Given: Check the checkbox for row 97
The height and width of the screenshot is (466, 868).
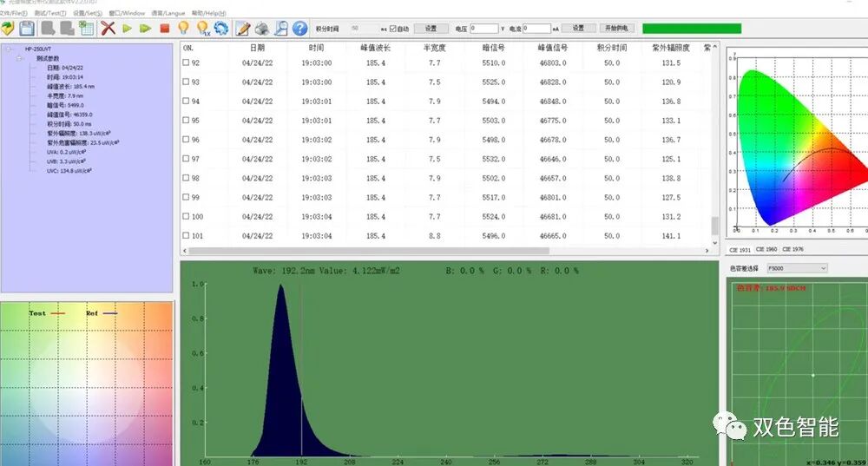Looking at the screenshot, I should [186, 159].
